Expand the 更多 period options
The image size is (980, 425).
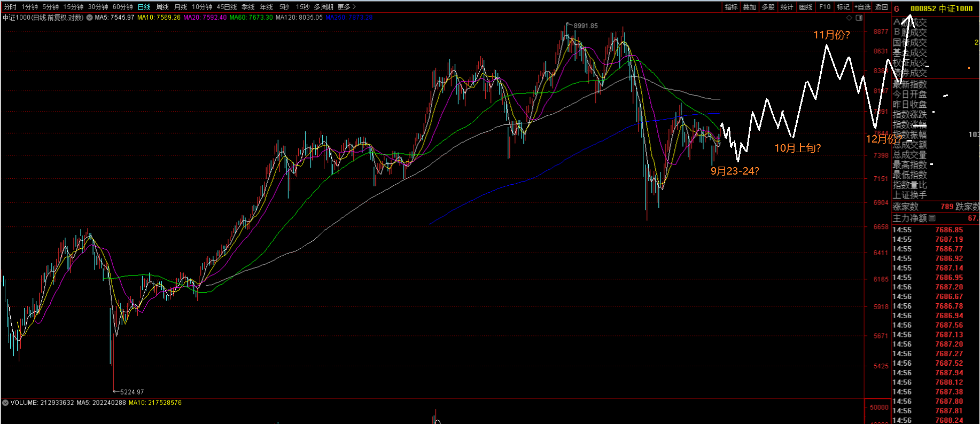[347, 7]
